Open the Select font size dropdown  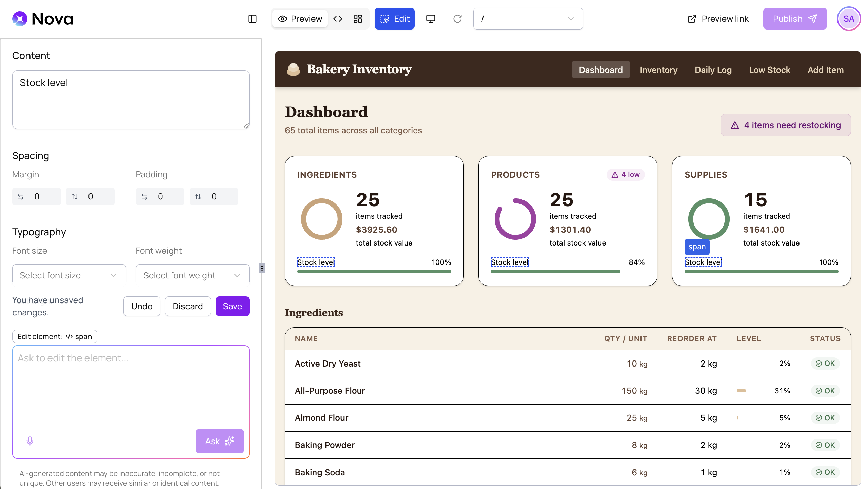[x=69, y=275]
